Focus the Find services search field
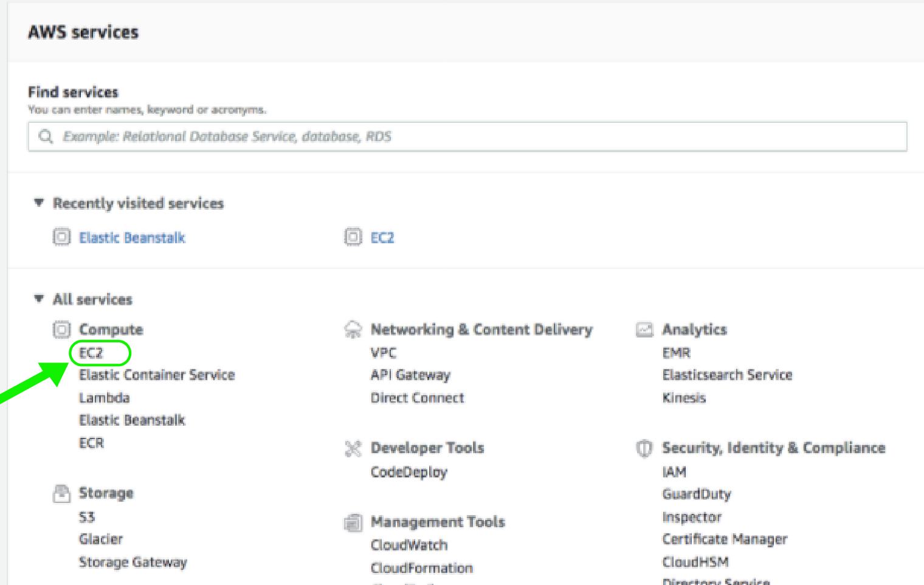Viewport: 924px width, 585px height. (467, 136)
